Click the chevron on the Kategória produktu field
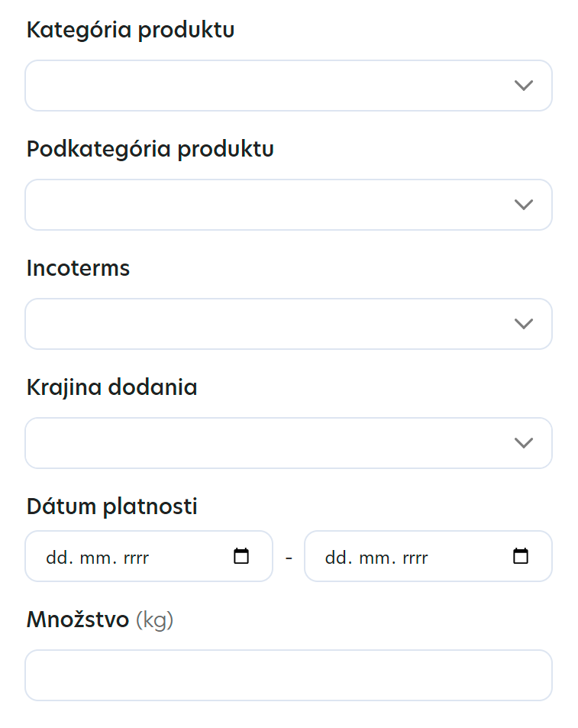The width and height of the screenshot is (578, 728). click(524, 86)
